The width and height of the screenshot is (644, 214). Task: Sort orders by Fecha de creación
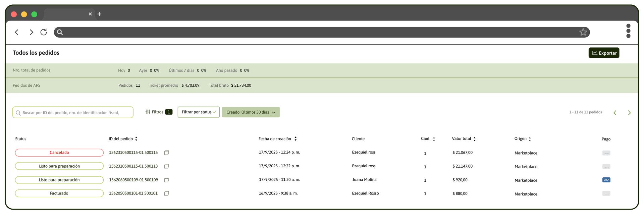296,139
